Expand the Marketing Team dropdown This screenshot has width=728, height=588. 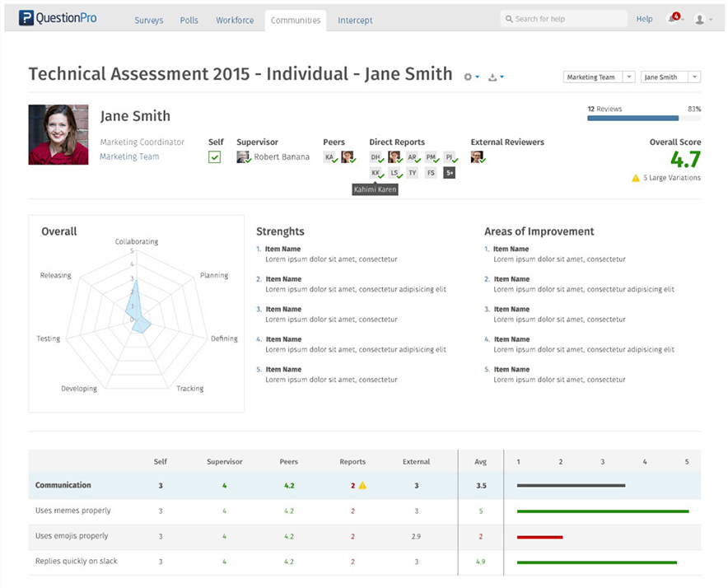[x=599, y=77]
